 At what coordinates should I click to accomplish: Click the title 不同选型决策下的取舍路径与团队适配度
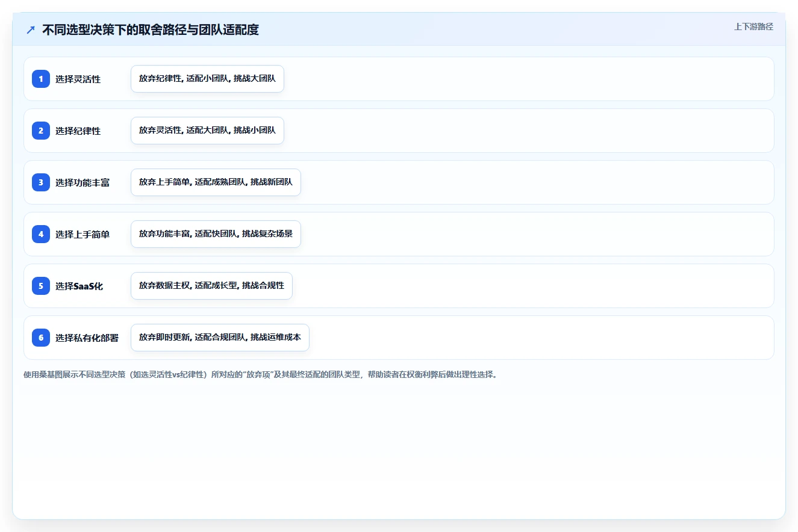[x=151, y=29]
